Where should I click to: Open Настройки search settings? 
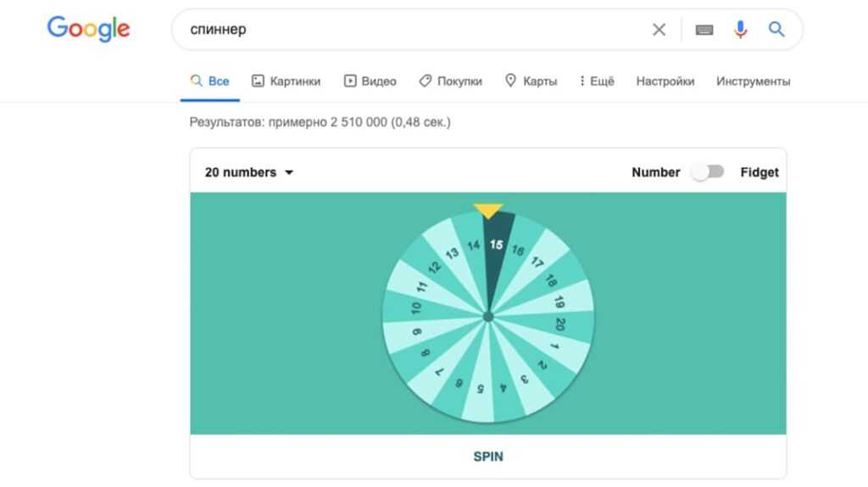point(665,81)
